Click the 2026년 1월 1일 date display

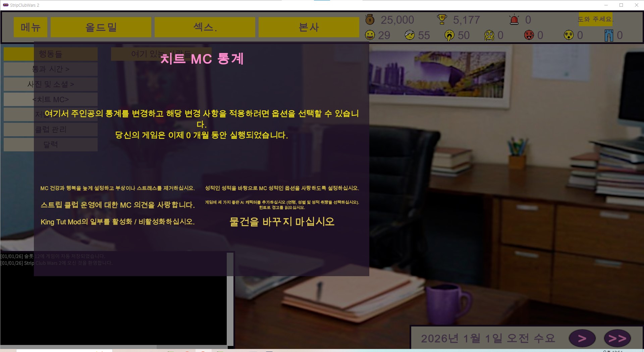pos(488,338)
